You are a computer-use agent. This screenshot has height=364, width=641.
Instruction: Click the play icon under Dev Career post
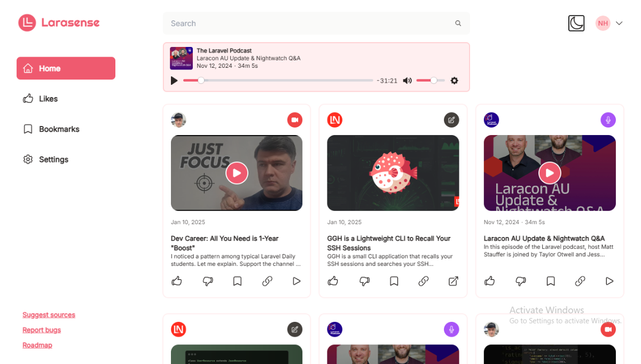(296, 281)
